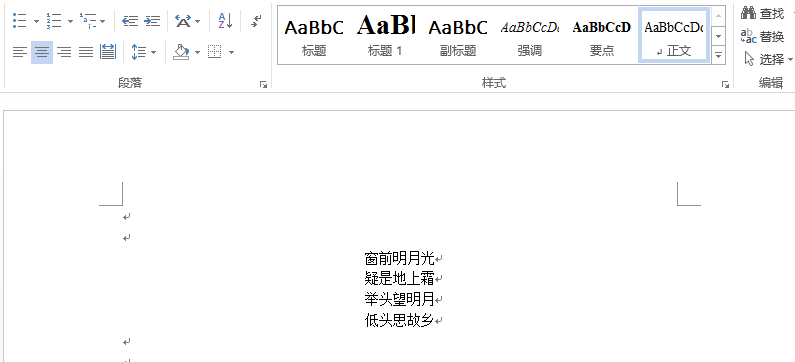Screen dimensions: 795x362
Task: Toggle show/hide paragraph marks
Action: (x=257, y=21)
